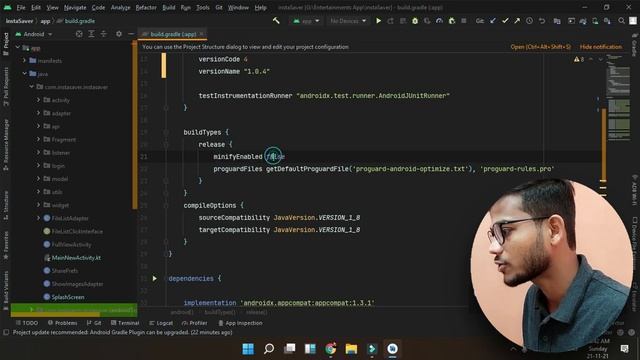Hide the Project panel with minus icon
Image resolution: width=640 pixels, height=360 pixels.
coord(131,34)
